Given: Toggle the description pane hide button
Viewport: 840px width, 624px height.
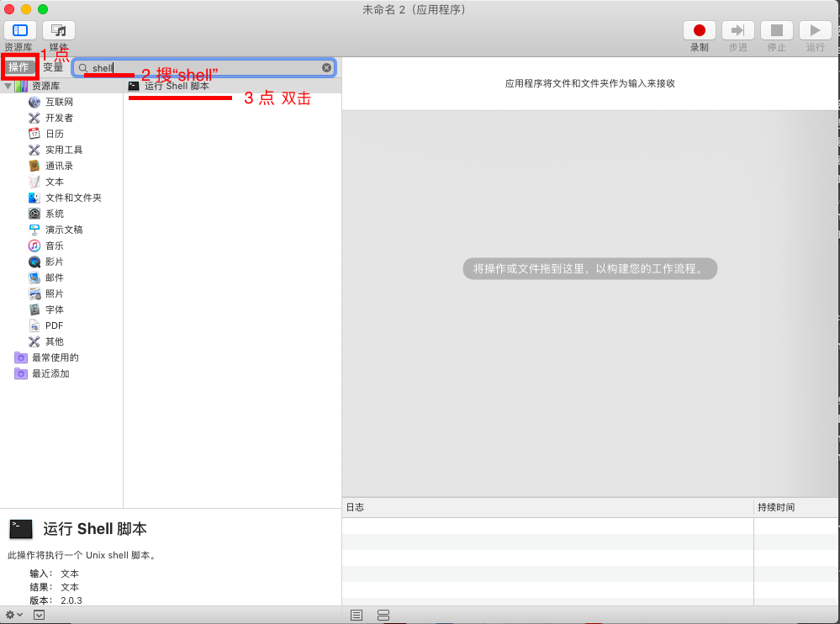Looking at the screenshot, I should [x=39, y=615].
